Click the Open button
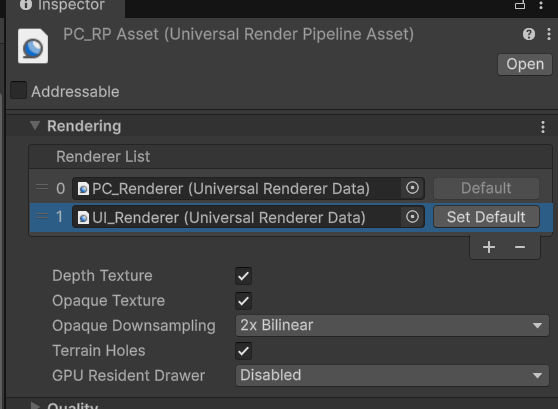This screenshot has width=558, height=409. pyautogui.click(x=525, y=64)
